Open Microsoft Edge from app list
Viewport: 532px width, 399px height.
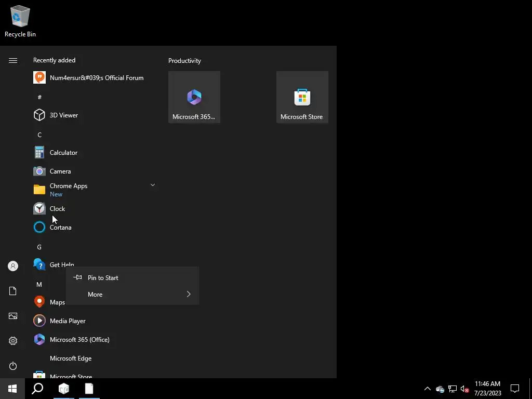pos(70,358)
